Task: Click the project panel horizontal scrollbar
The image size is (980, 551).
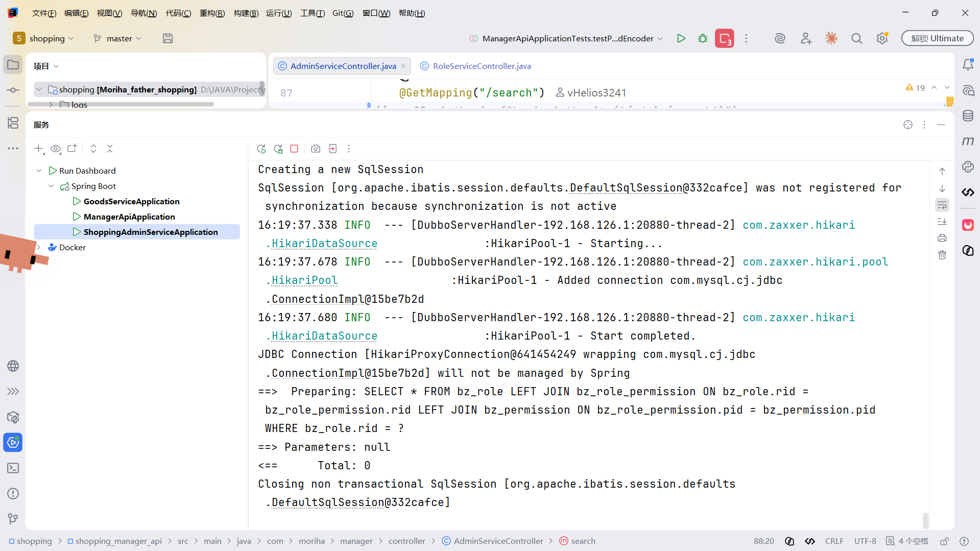Action: pos(121,104)
